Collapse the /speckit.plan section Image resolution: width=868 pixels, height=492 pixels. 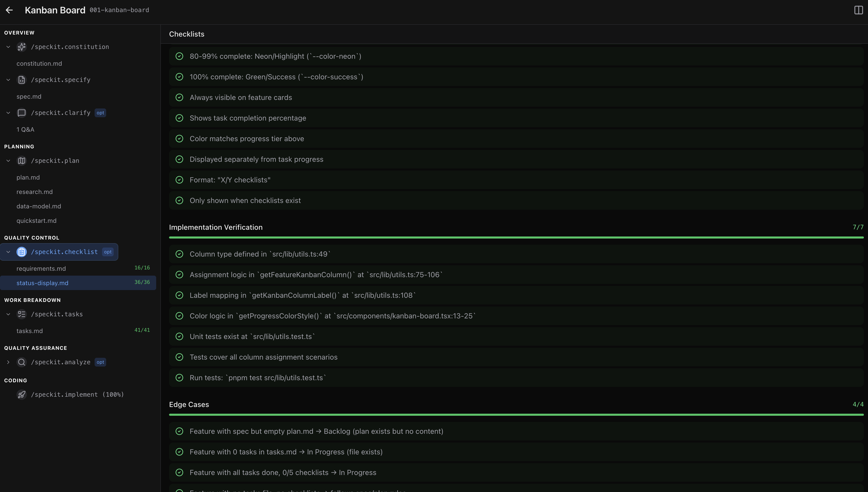point(8,160)
